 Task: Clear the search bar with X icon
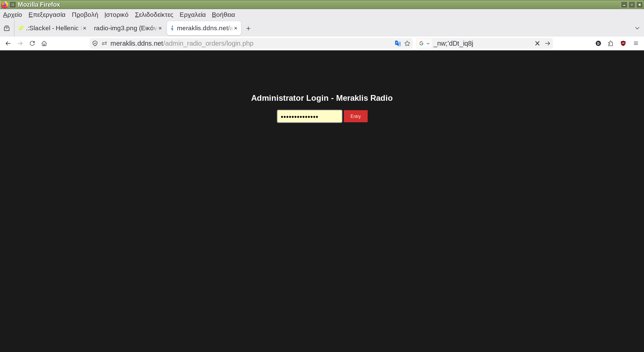[x=537, y=43]
